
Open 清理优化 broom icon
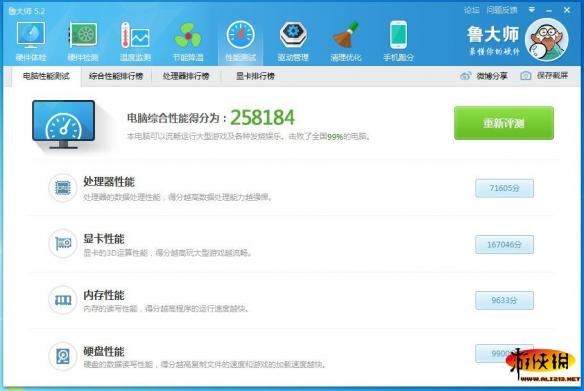tap(346, 35)
